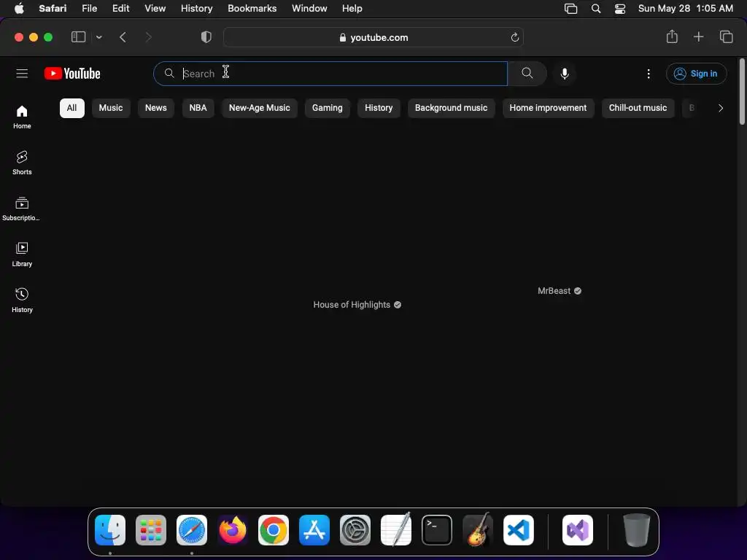The width and height of the screenshot is (747, 560).
Task: Open the Window menu
Action: 309,9
